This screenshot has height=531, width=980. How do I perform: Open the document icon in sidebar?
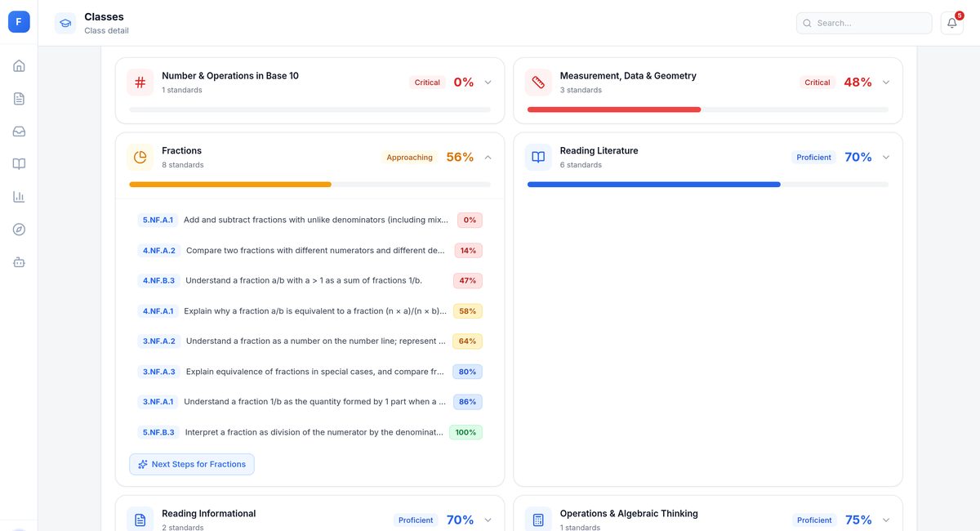19,99
